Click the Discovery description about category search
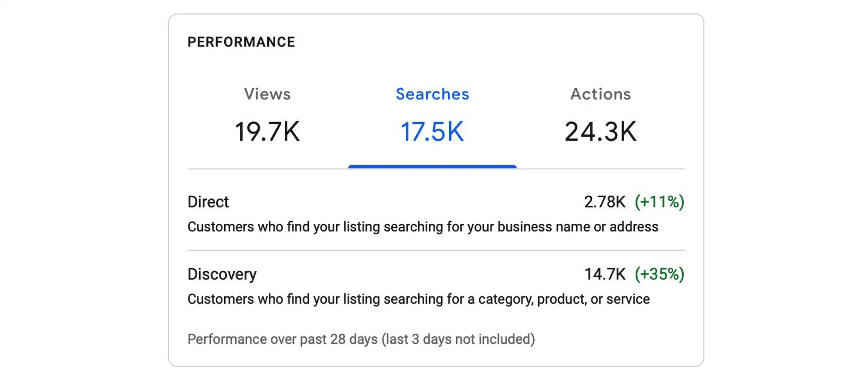This screenshot has height=379, width=868. tap(418, 299)
